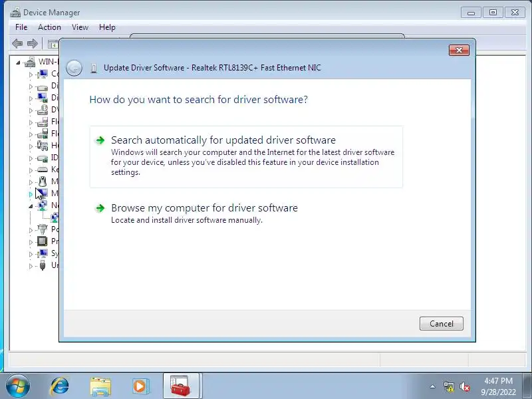
Task: Click the taskbar clock showing 4:47 PM
Action: point(498,386)
